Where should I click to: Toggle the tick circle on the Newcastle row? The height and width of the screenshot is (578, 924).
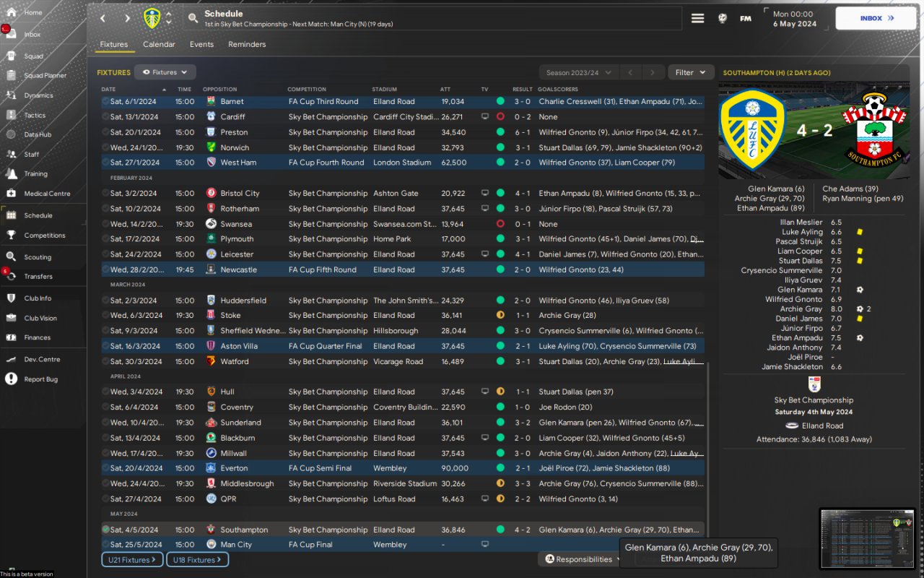click(105, 270)
